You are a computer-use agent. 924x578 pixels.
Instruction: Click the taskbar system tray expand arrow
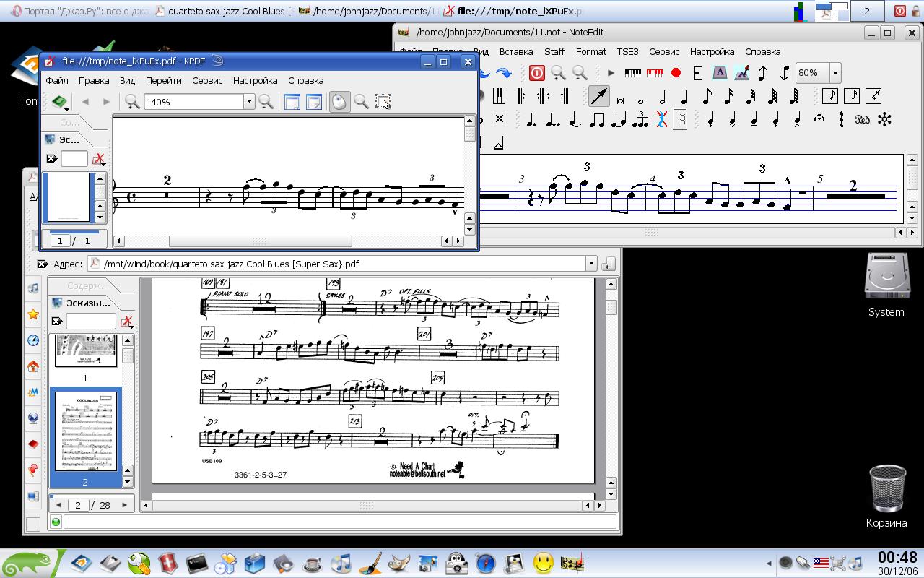tap(769, 563)
